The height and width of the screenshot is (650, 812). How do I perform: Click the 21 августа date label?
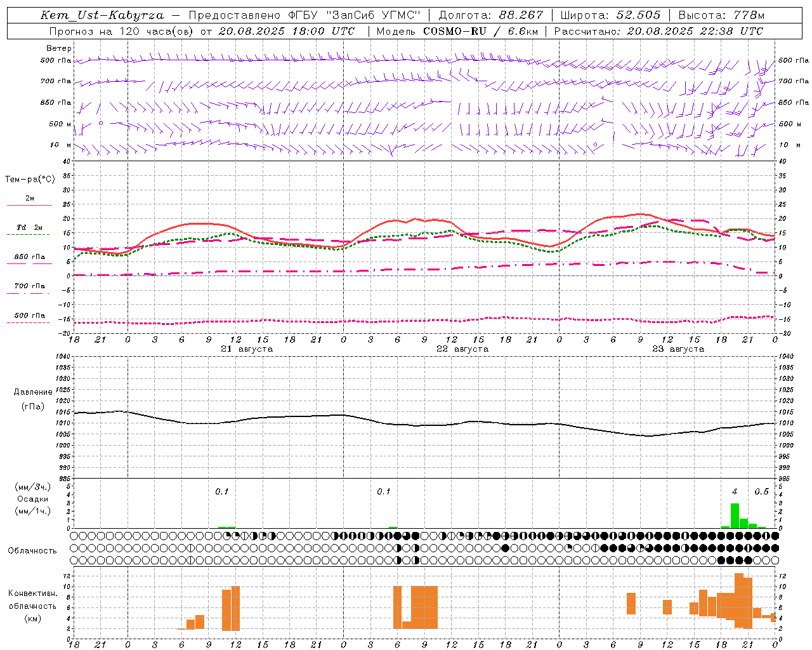[x=247, y=349]
